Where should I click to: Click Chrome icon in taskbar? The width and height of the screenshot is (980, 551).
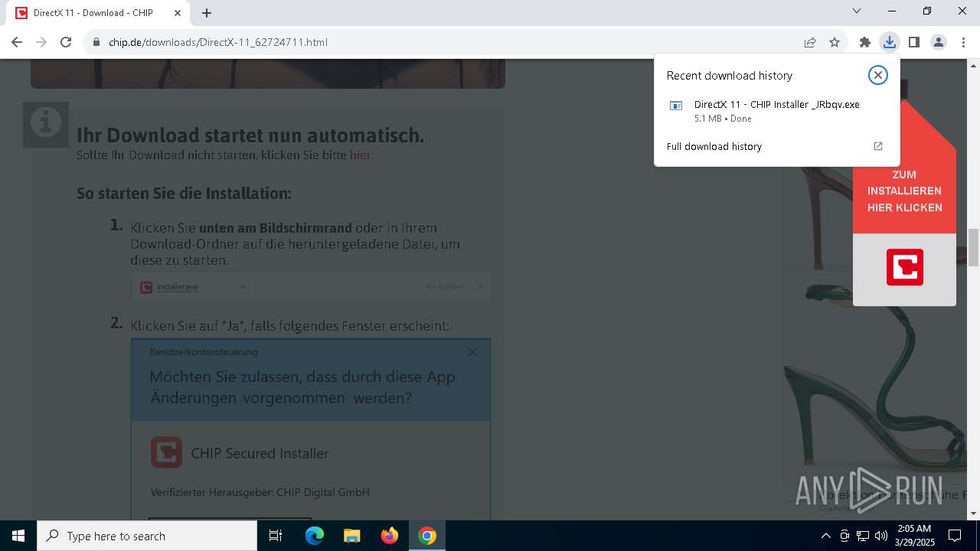pos(427,536)
